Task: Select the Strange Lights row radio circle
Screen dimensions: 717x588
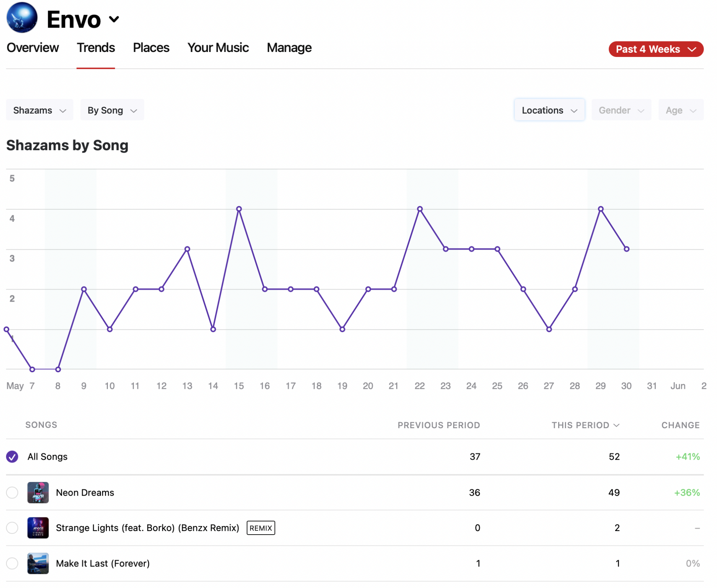Action: 12,528
